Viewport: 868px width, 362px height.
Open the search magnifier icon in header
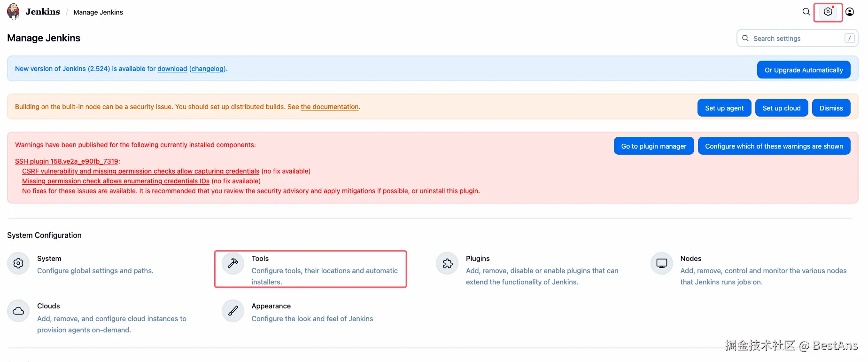click(806, 12)
